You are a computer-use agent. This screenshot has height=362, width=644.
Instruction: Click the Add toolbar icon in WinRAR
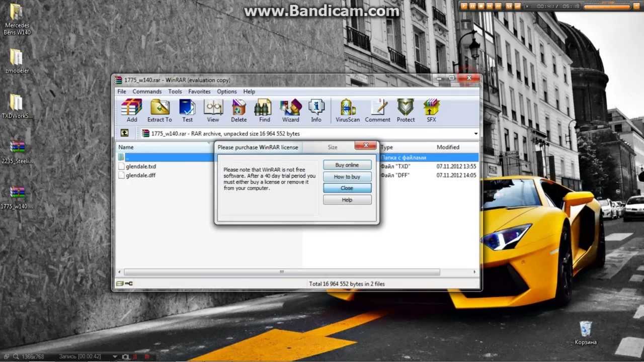click(132, 111)
